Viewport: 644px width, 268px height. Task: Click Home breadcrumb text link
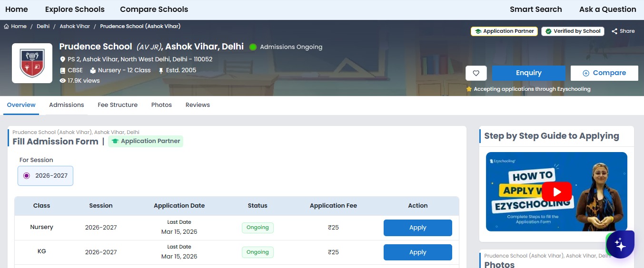[x=19, y=26]
